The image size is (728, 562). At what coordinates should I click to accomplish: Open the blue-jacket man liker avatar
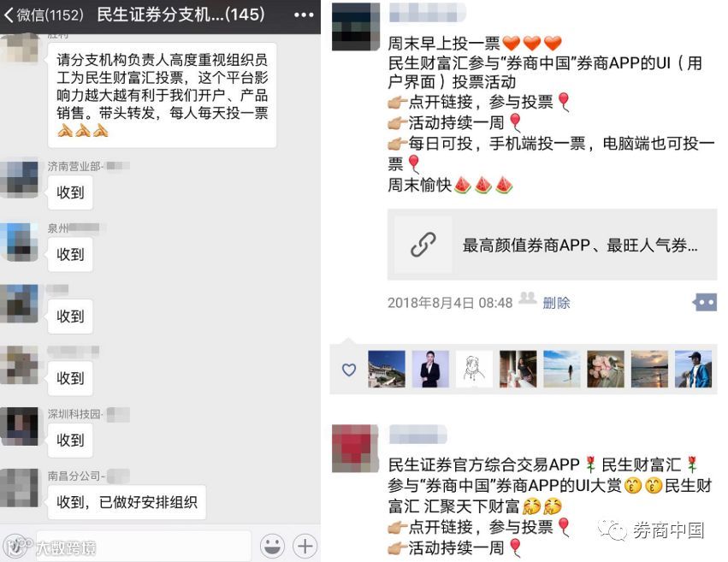tap(693, 369)
